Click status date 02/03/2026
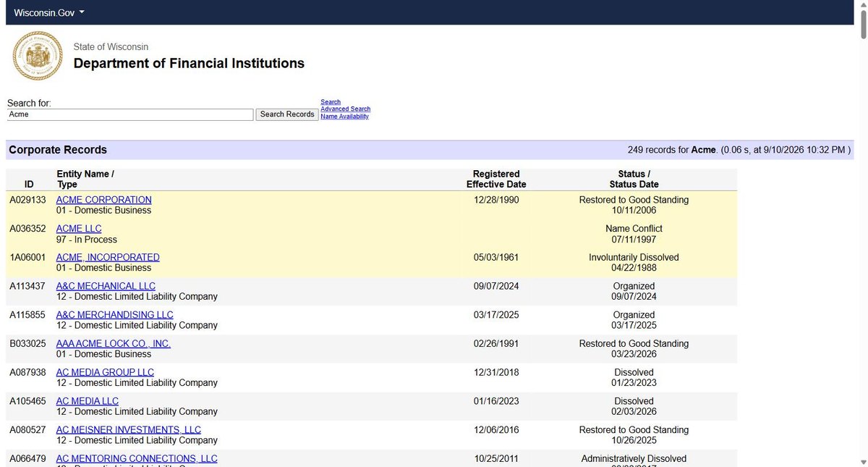The image size is (868, 467). click(x=634, y=412)
